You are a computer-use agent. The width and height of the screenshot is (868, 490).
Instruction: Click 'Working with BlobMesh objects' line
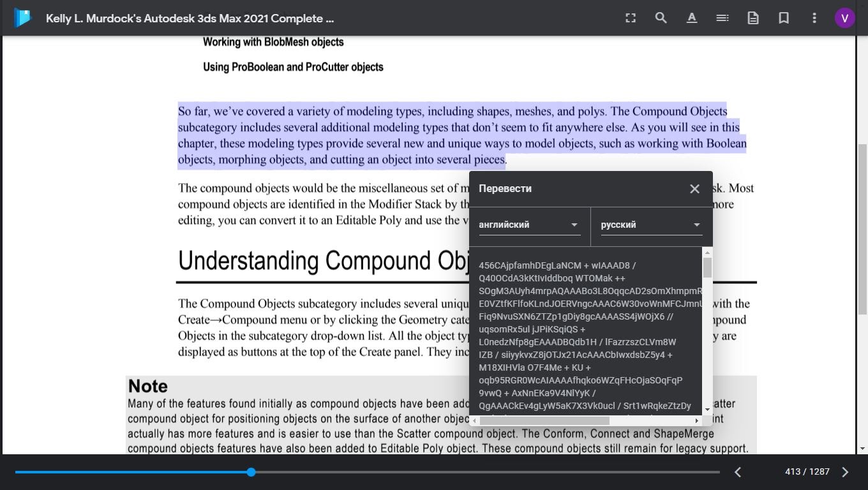pos(273,42)
